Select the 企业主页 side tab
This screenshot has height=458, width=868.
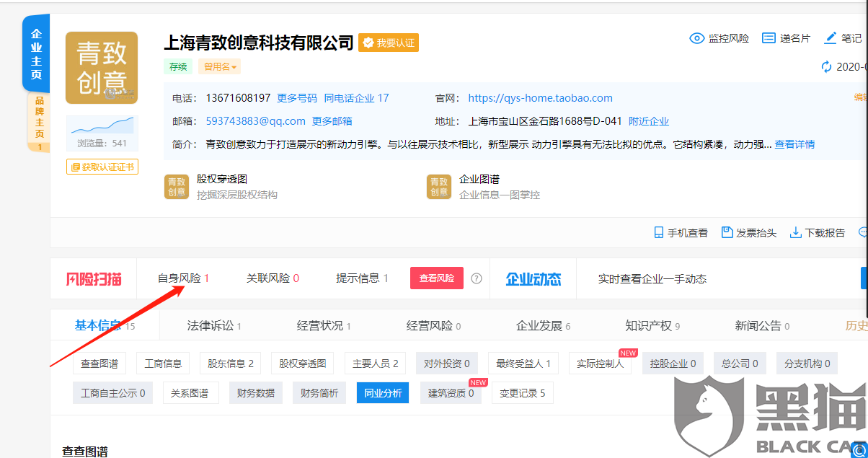(36, 53)
